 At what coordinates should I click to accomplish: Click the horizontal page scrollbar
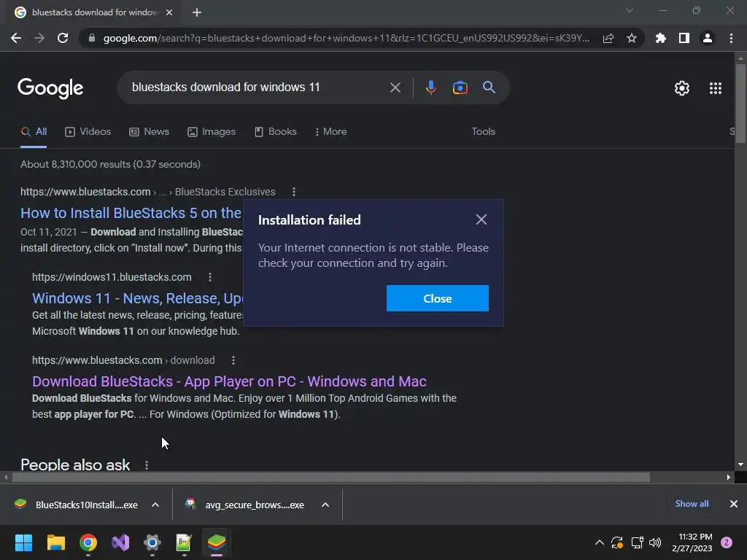(330, 477)
